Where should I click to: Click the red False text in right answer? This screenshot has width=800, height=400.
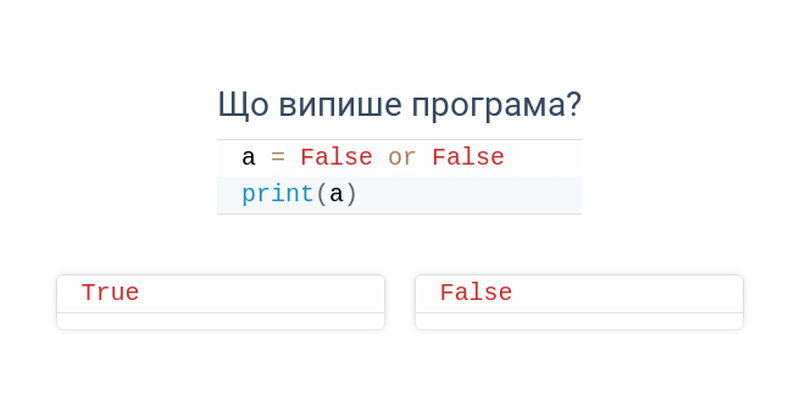(476, 293)
